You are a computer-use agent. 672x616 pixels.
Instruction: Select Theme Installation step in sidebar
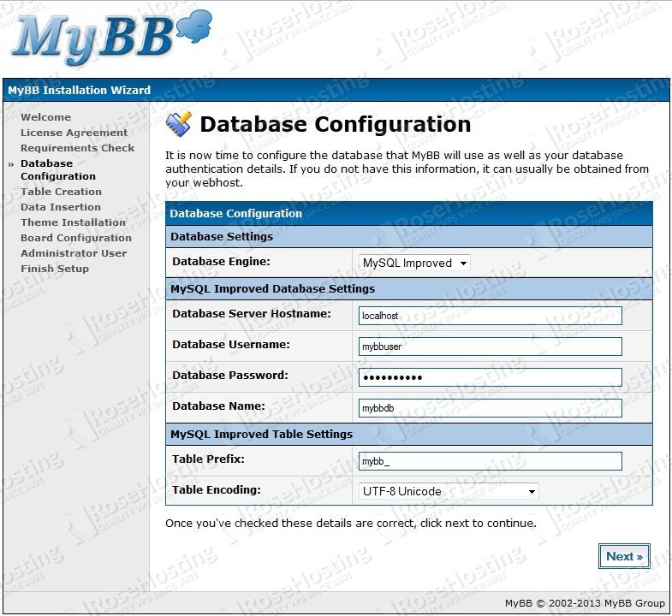click(74, 222)
